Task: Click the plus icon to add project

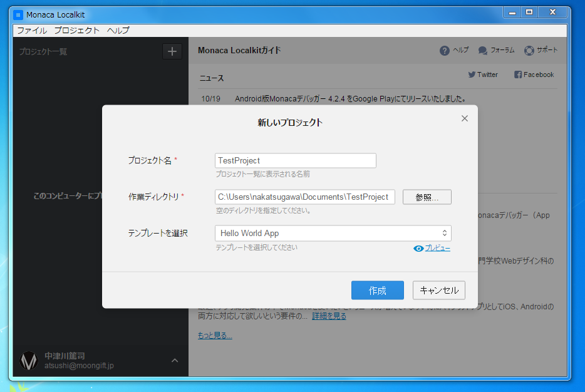Action: pos(172,51)
